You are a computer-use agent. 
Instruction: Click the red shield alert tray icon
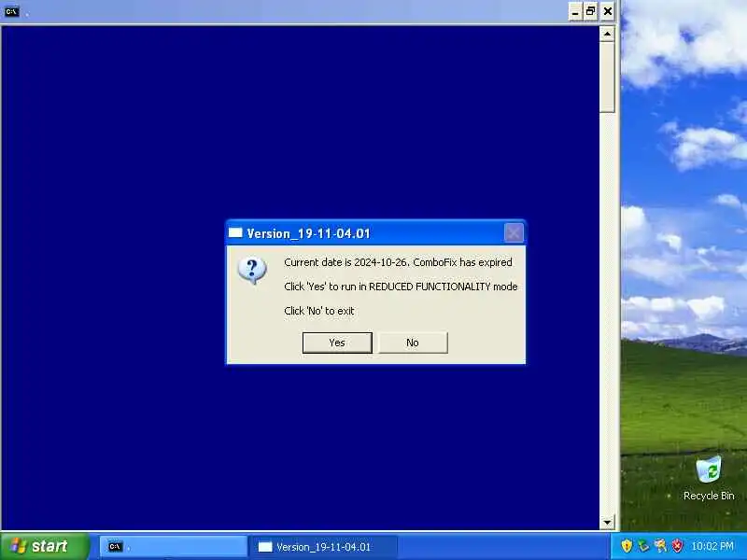click(677, 546)
